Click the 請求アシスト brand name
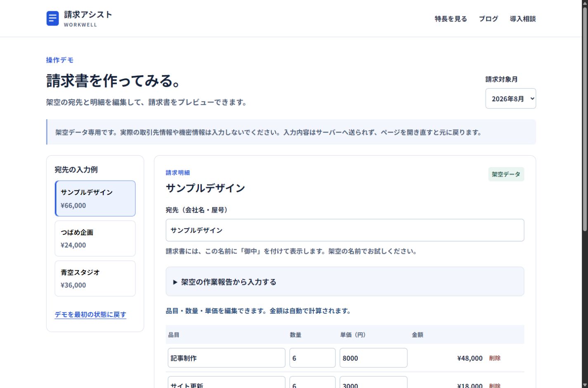Screen dimensions: 588x388 (x=88, y=14)
